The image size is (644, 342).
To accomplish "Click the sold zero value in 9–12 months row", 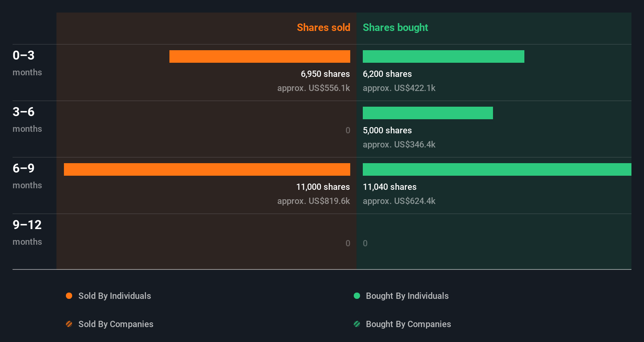I will [x=348, y=243].
